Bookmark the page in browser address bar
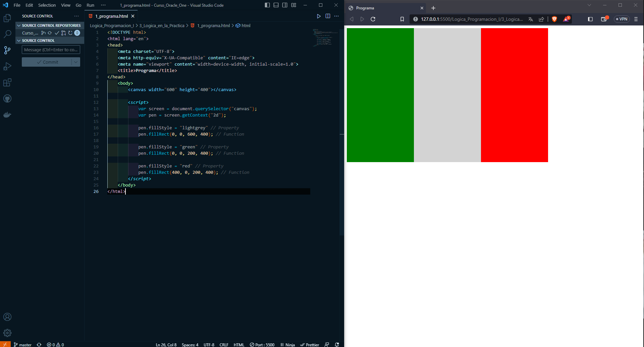Viewport: 644px width, 347px height. pyautogui.click(x=402, y=19)
